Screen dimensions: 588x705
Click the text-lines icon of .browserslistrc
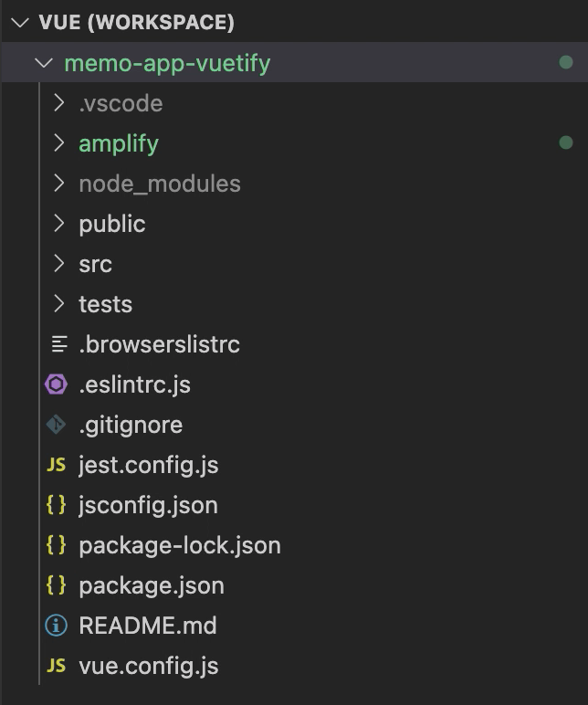[x=59, y=344]
